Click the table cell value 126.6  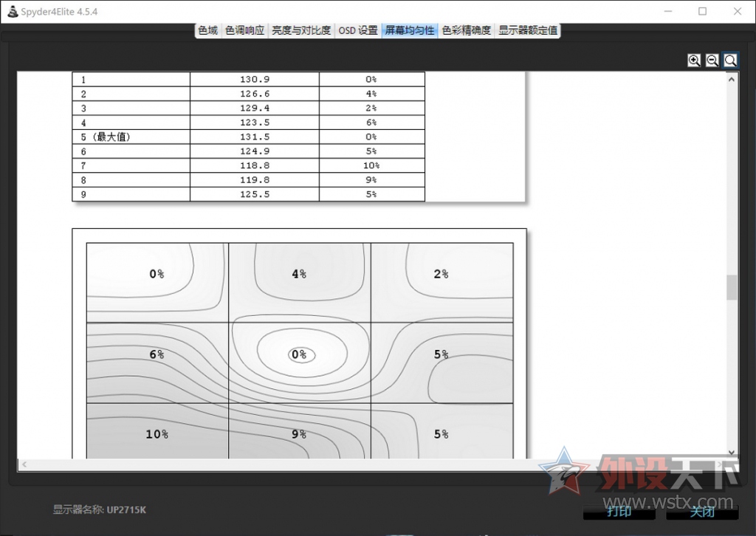(x=255, y=94)
